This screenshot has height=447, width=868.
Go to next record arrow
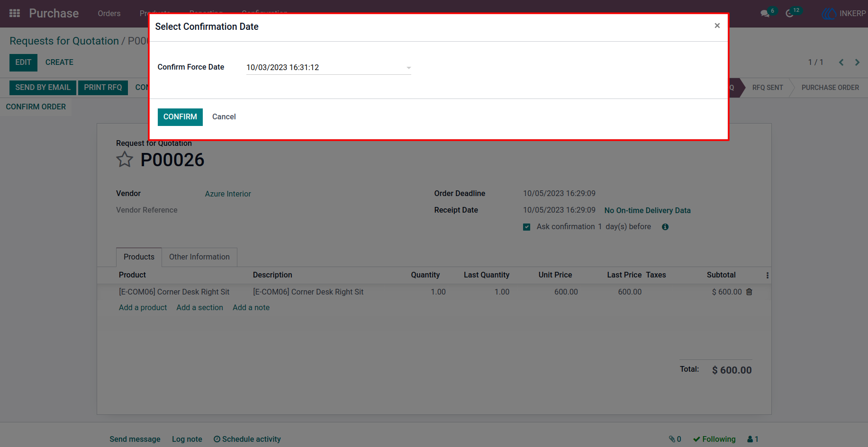coord(857,63)
